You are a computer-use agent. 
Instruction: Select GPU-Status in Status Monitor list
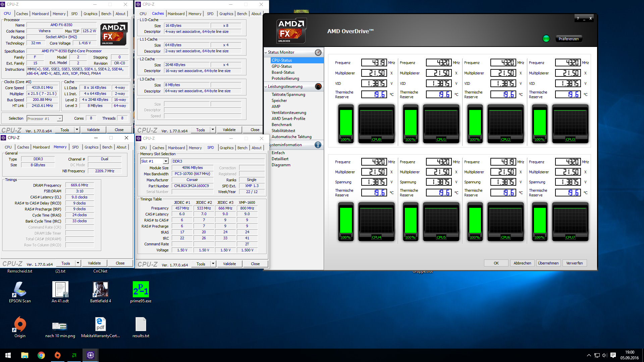coord(281,66)
